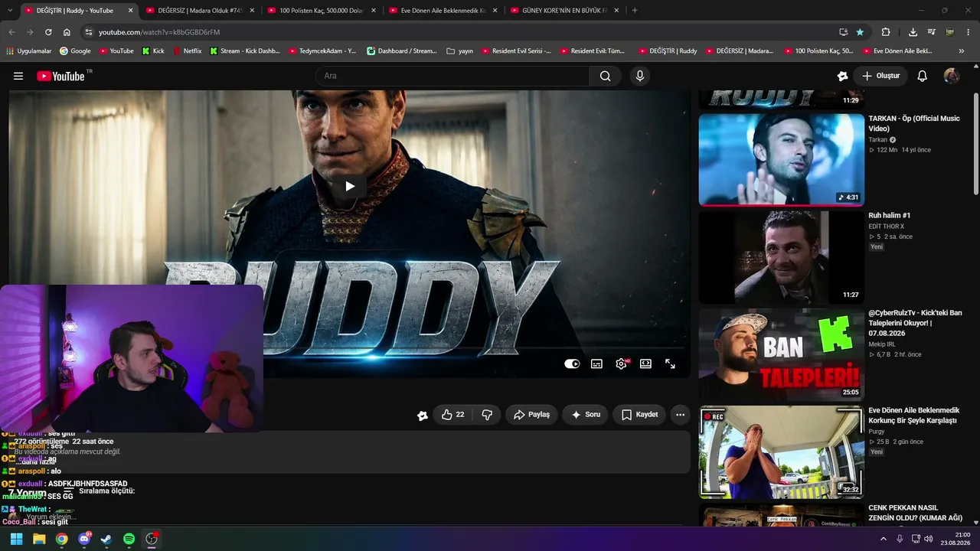Open the Kick bookmark

coord(153,51)
